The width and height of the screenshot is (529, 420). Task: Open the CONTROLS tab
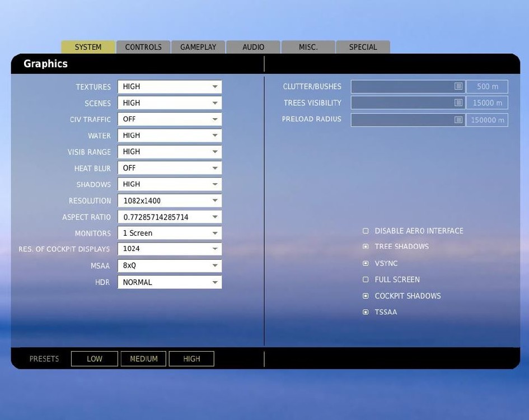[143, 47]
